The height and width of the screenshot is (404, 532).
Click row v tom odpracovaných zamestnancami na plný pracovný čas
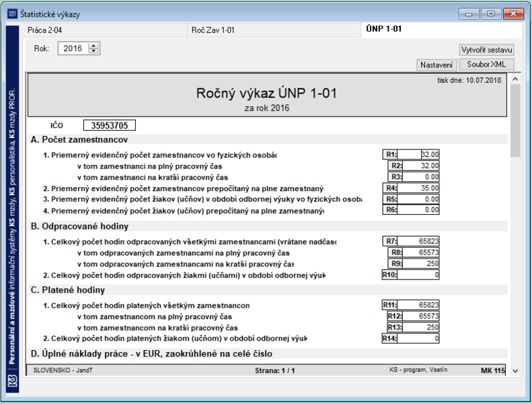coord(183,253)
